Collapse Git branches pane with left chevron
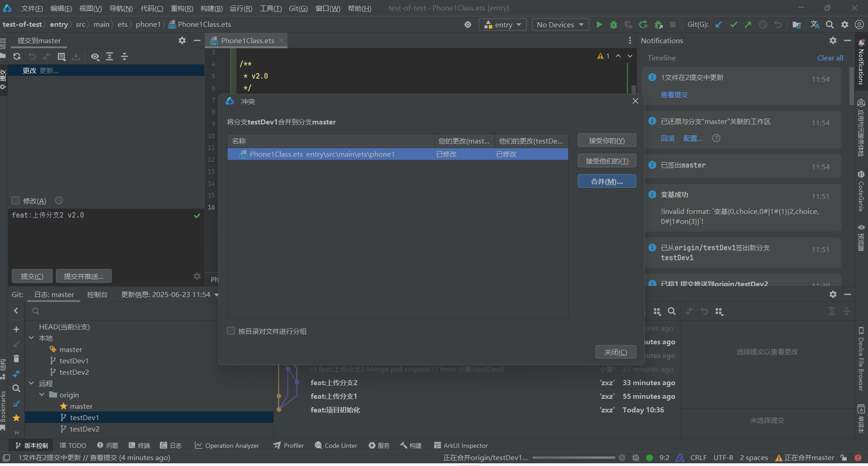Viewport: 868px width, 466px height. pos(16,311)
